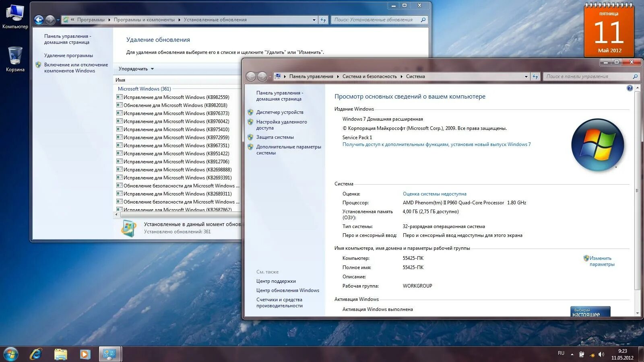Click the help question mark icon
644x362 pixels.
630,88
